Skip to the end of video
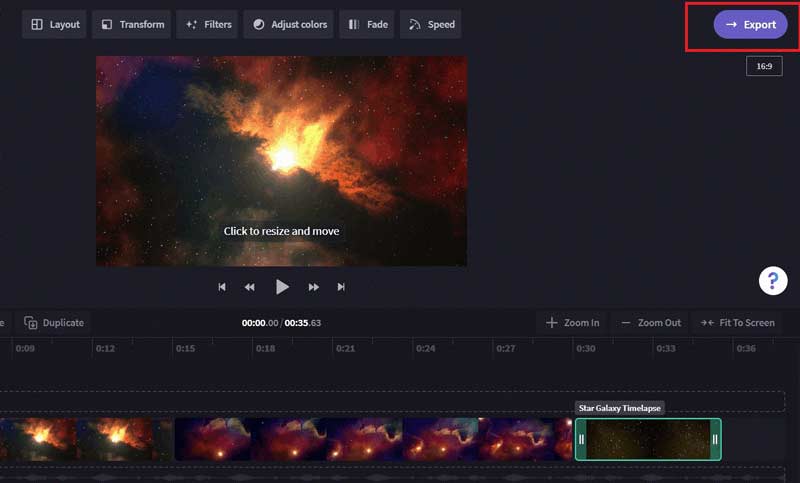Screen dimensions: 800x483 point(341,287)
